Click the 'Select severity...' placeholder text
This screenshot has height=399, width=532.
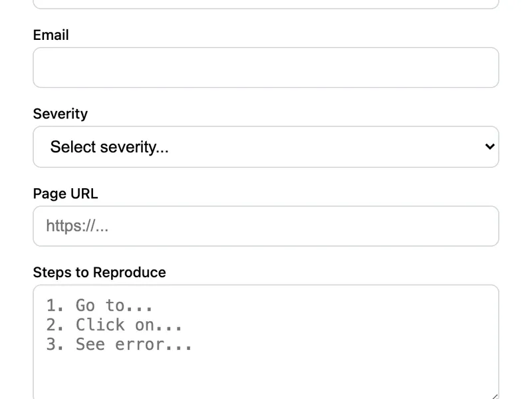pos(109,147)
